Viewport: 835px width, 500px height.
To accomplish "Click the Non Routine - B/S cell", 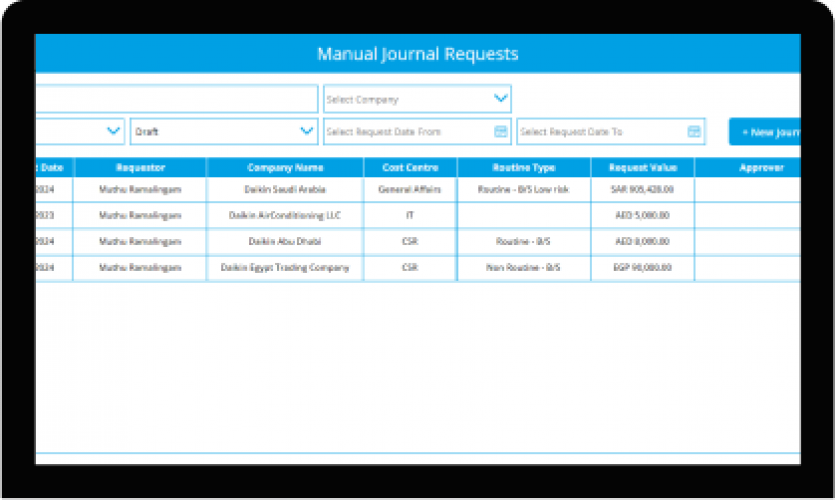I will (x=524, y=267).
